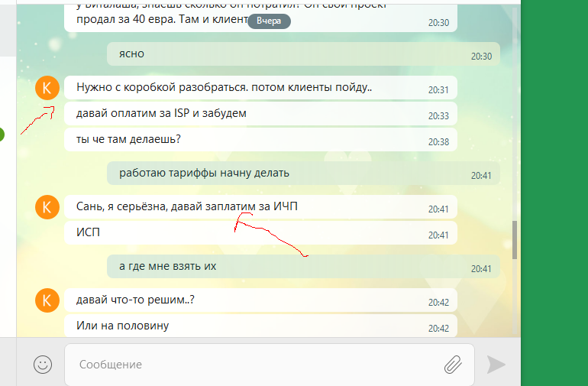Click K avatar beside "давай что-то решим" message
Screen dimensions: 588x386
click(47, 301)
